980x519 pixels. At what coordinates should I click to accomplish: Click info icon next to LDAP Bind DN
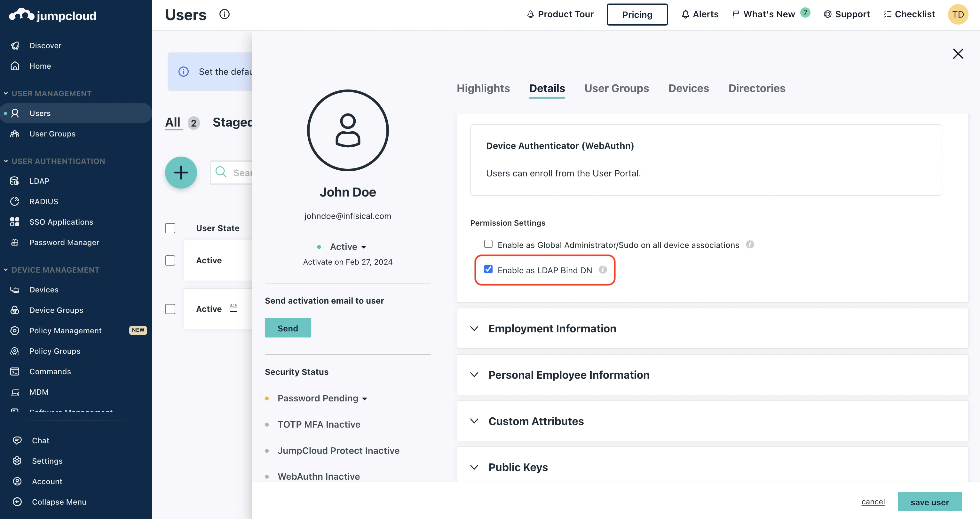pyautogui.click(x=603, y=270)
